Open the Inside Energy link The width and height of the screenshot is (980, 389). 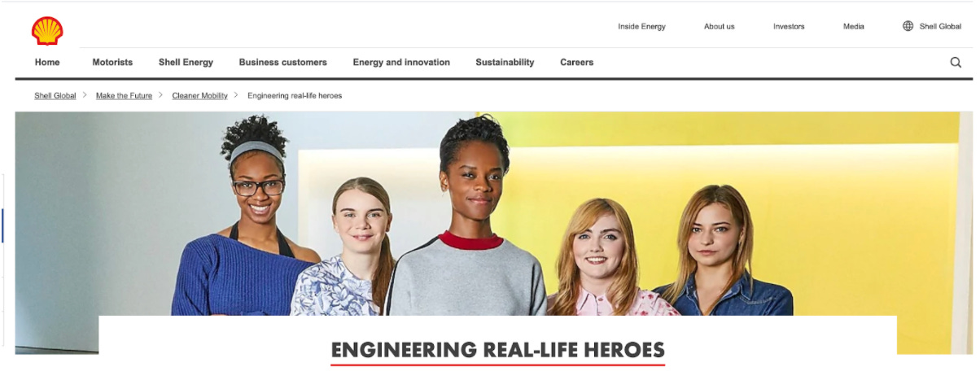641,26
